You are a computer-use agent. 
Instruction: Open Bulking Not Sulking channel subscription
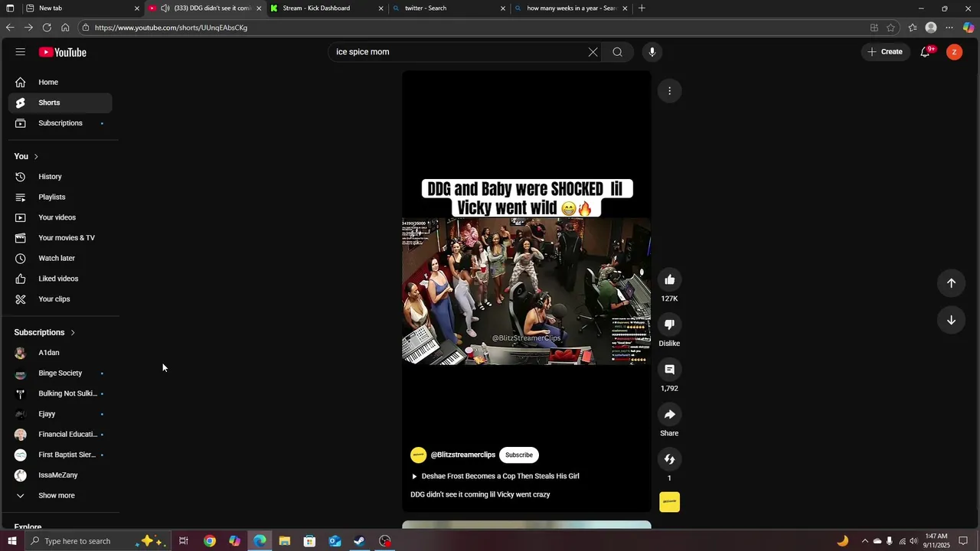point(60,393)
